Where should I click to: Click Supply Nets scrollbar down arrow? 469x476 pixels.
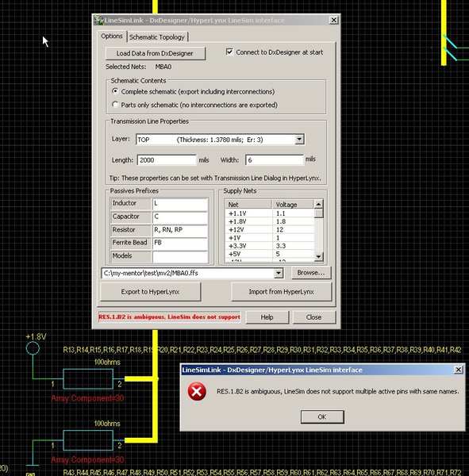(318, 257)
